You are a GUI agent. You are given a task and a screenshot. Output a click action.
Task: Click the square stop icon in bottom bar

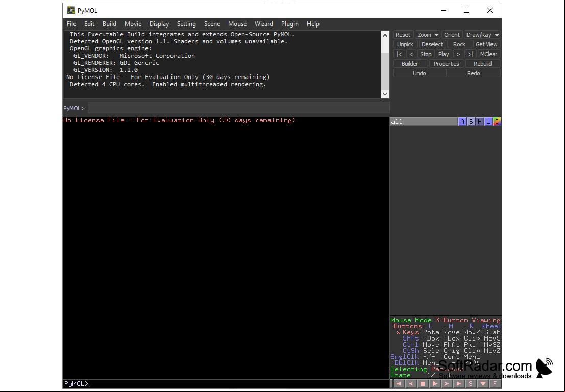pos(423,384)
